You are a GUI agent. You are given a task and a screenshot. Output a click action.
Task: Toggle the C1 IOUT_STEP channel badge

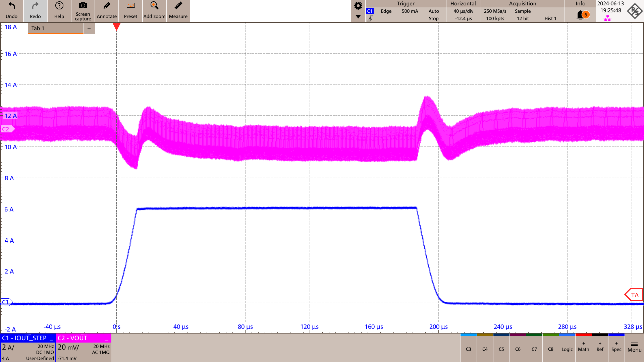tap(28, 338)
